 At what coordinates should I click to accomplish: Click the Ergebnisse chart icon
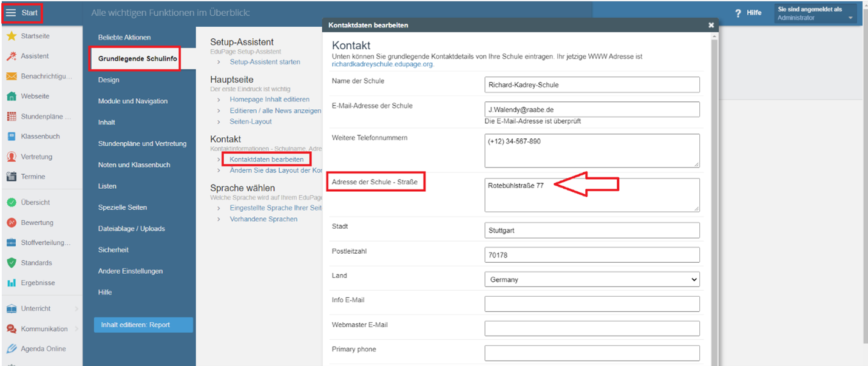click(11, 283)
